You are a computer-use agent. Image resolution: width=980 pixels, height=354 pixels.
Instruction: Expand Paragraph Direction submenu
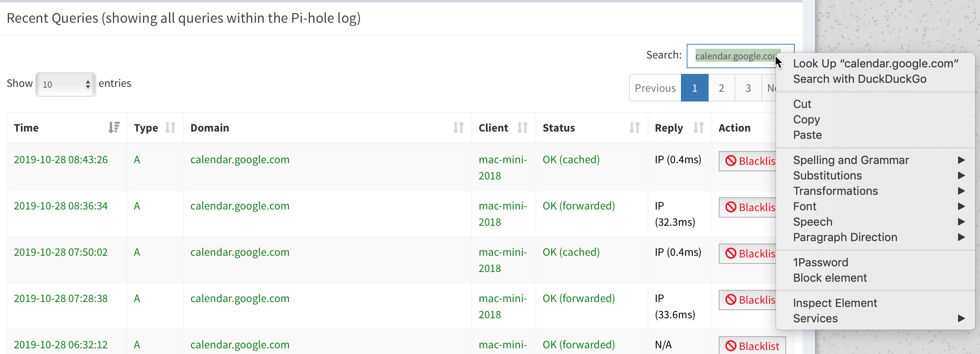(x=876, y=237)
